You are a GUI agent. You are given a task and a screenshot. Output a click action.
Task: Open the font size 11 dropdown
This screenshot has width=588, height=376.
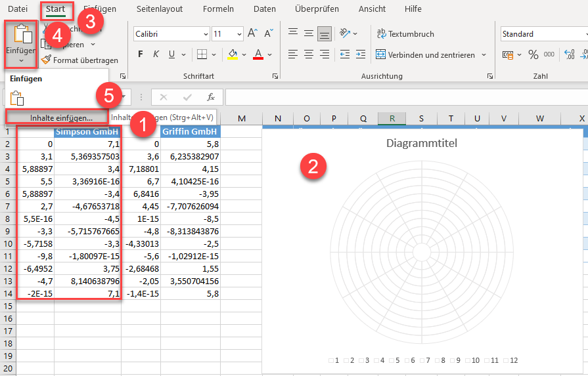click(239, 34)
